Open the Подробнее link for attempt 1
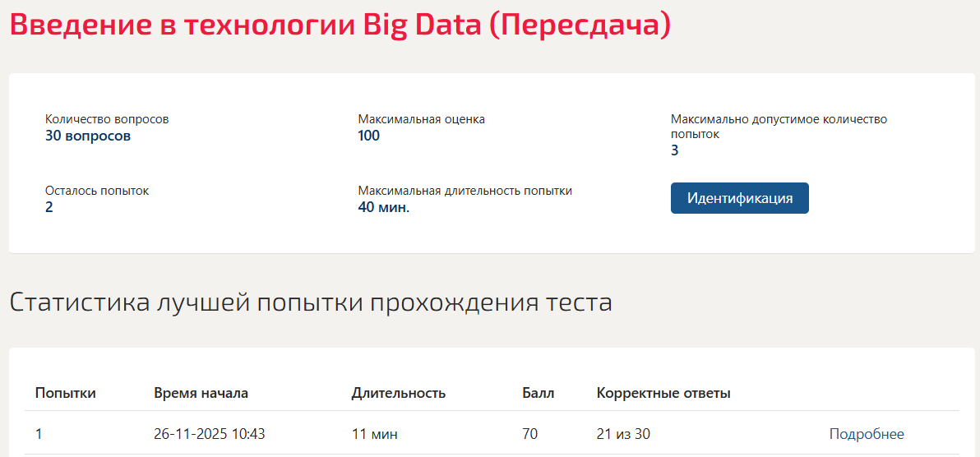The height and width of the screenshot is (457, 980). coord(867,434)
